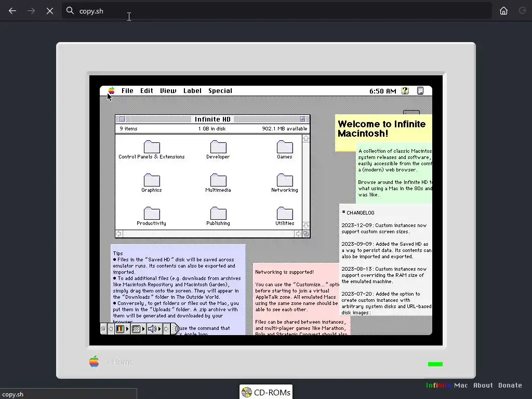Open the About link

coord(483,385)
